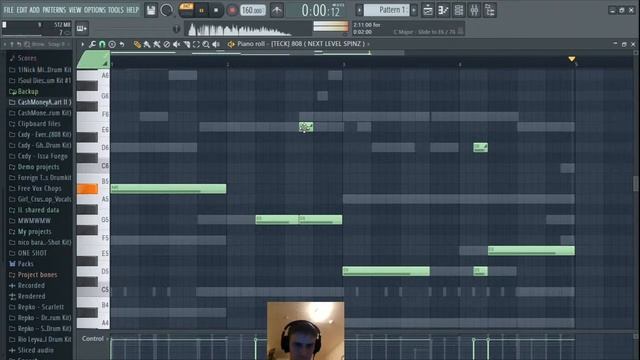Open the PATTERNS menu
Image resolution: width=640 pixels, height=360 pixels.
(54, 10)
